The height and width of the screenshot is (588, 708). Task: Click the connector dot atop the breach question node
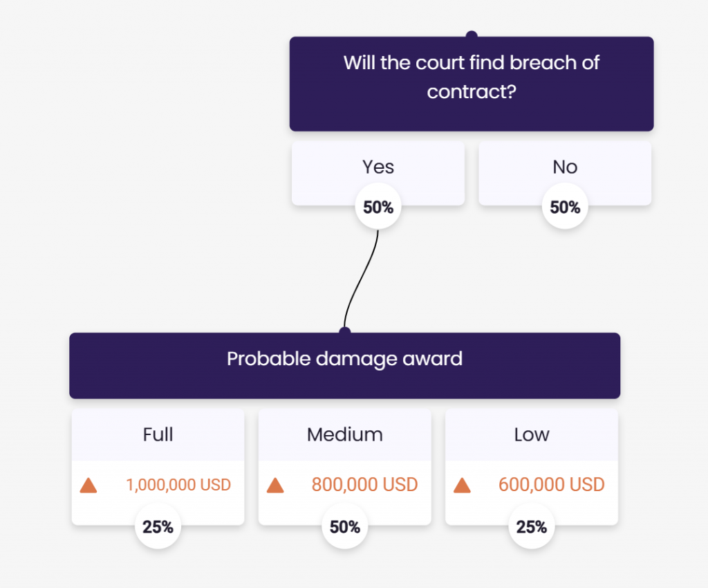tap(472, 35)
